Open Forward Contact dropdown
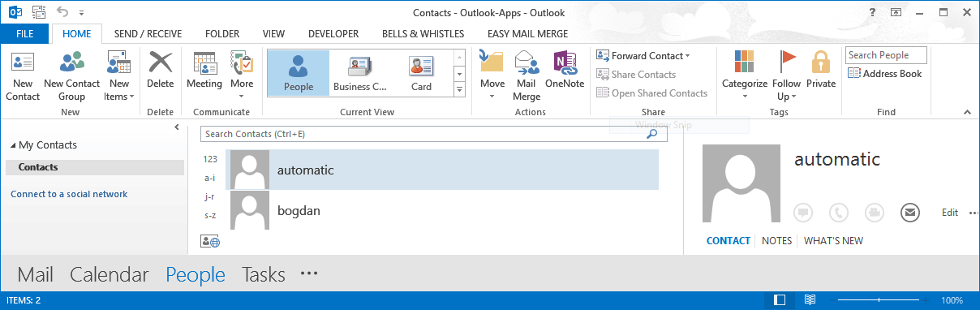 (x=643, y=55)
